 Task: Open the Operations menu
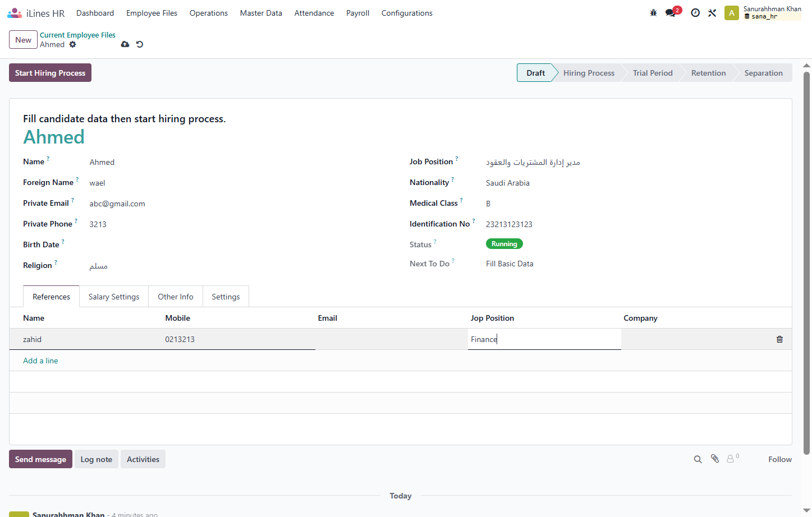coord(209,13)
